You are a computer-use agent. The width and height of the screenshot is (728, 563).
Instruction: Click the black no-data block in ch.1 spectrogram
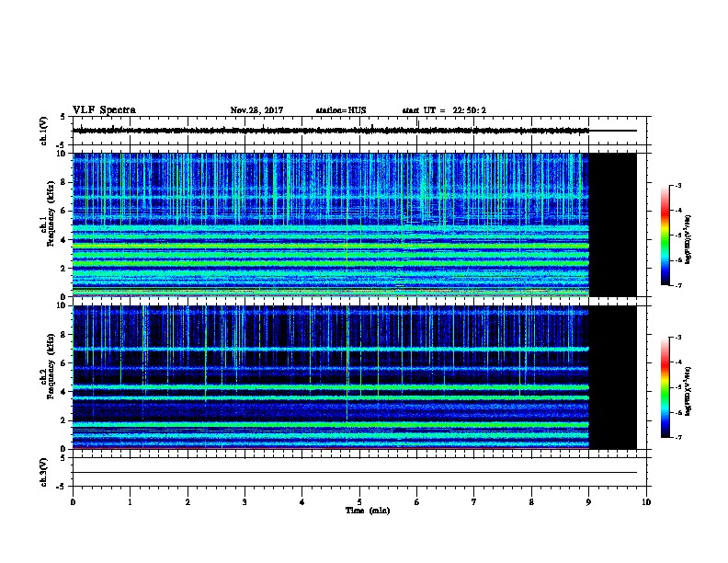tap(613, 224)
